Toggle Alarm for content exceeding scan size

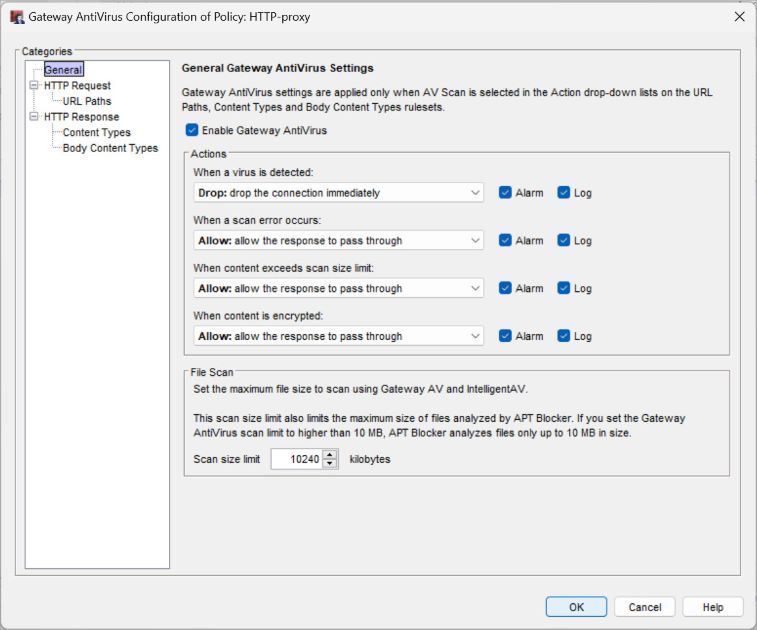point(505,288)
